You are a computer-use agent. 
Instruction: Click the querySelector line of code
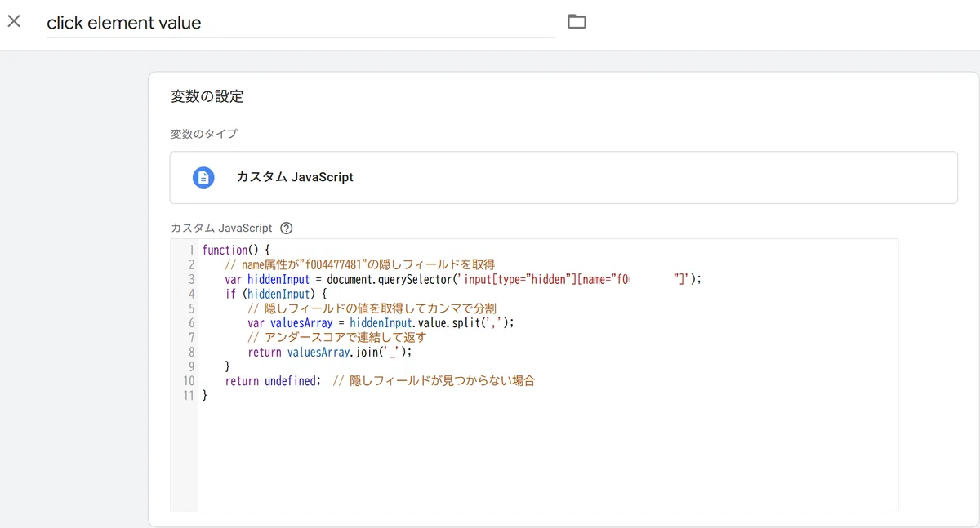pos(463,279)
